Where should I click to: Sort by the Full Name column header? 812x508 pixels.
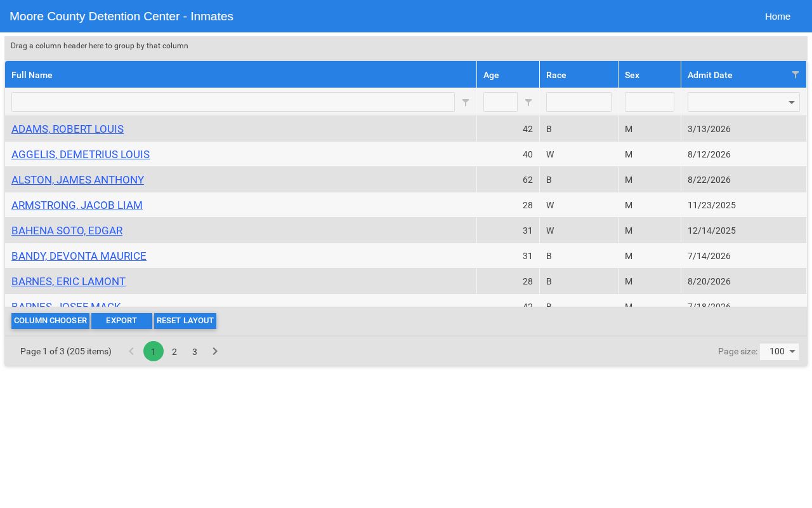240,75
